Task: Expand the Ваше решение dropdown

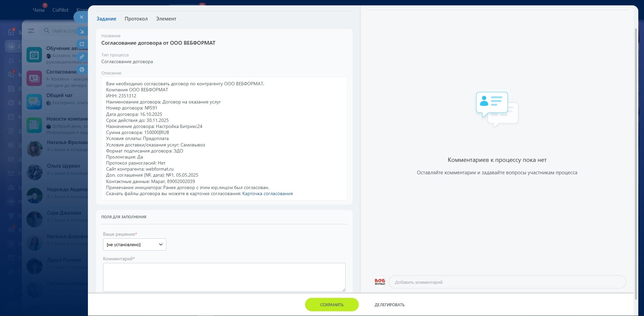Action: [x=135, y=244]
